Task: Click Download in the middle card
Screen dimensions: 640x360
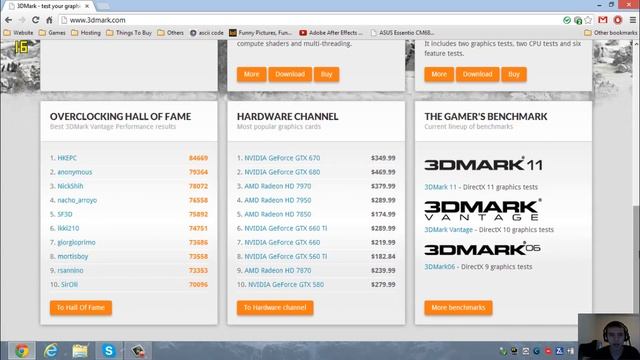Action: 290,74
